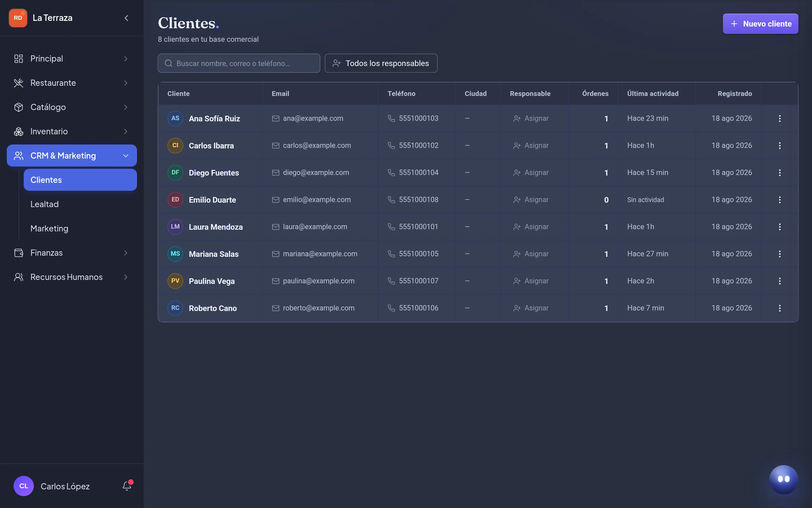Open the Todos los responsables filter
Image resolution: width=812 pixels, height=508 pixels.
pyautogui.click(x=381, y=63)
